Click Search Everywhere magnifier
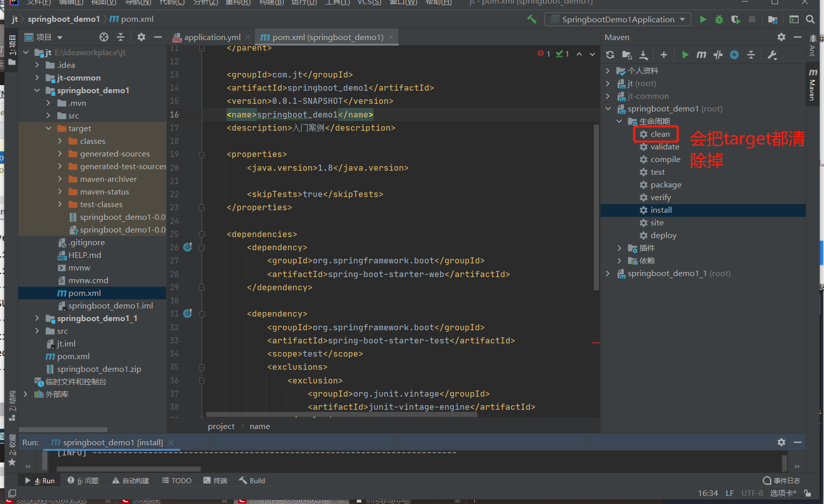Viewport: 824px width, 504px height. [x=810, y=19]
